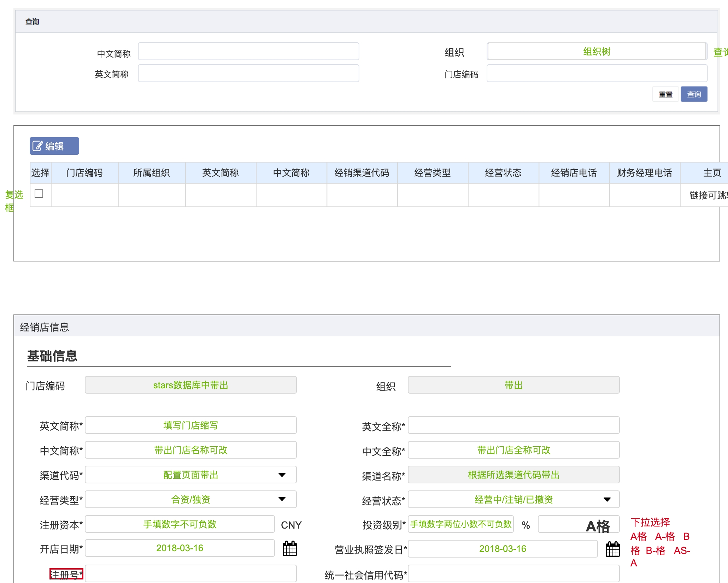728x583 pixels.
Task: Click the 所属组织 column header
Action: pyautogui.click(x=152, y=173)
